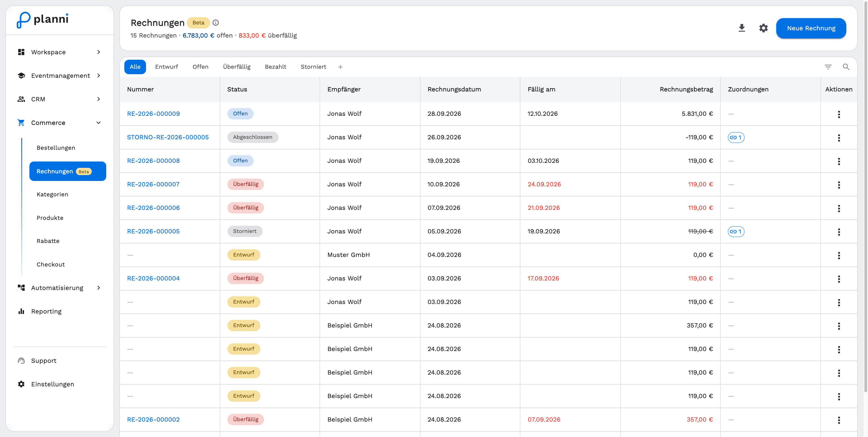This screenshot has height=437, width=868.
Task: Open Rabatte in Commerce submenu
Action: pos(67,241)
